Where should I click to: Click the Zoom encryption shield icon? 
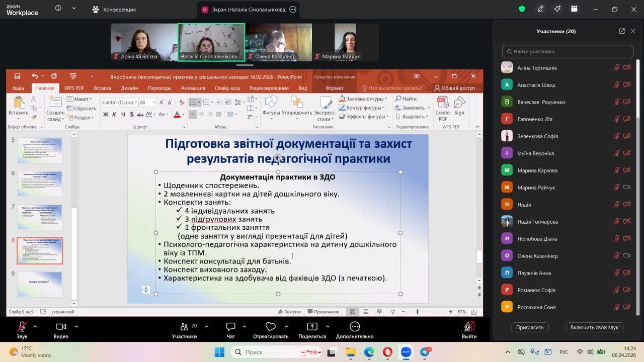(522, 9)
